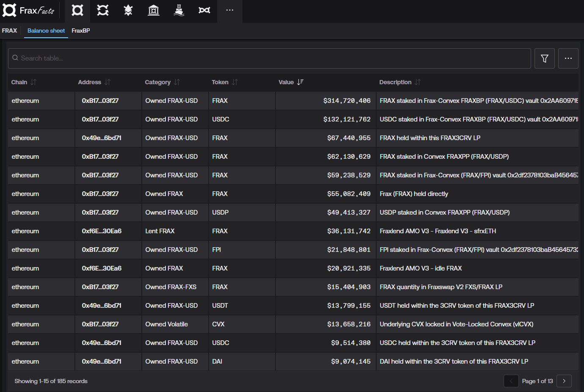
Task: Click 'USDT held within the 3CRV token' description
Action: coord(457,306)
